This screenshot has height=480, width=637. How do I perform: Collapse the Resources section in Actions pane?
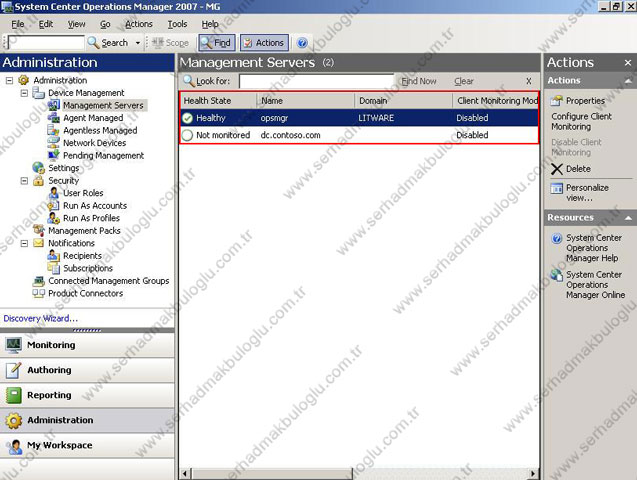click(628, 217)
